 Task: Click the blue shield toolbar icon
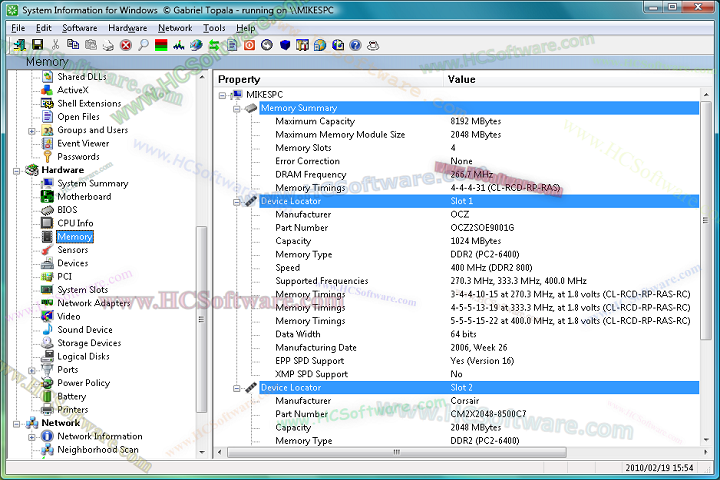tap(285, 45)
